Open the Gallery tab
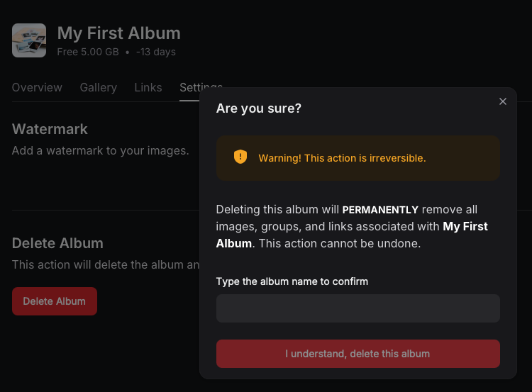This screenshot has width=532, height=392. pyautogui.click(x=99, y=87)
